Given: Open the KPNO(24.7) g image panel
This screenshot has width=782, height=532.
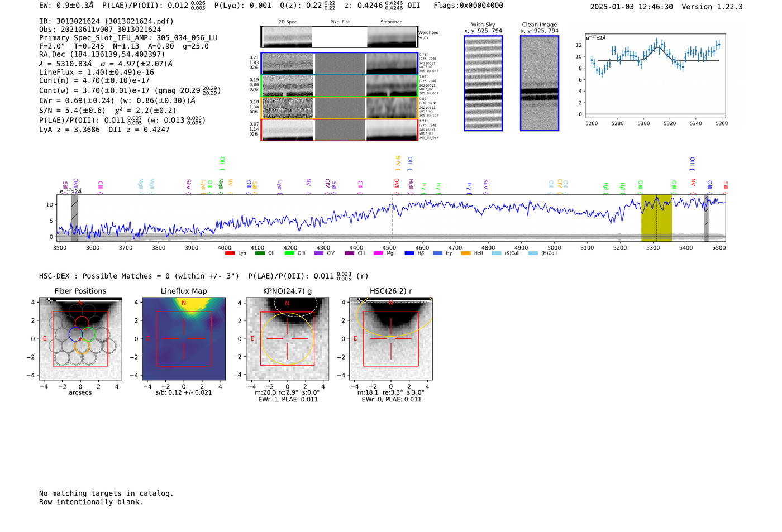Looking at the screenshot, I should 288,339.
